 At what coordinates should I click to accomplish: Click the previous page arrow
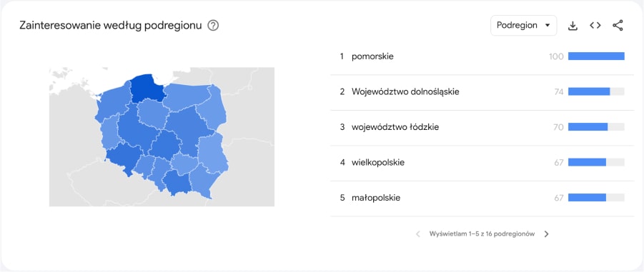[x=418, y=234]
